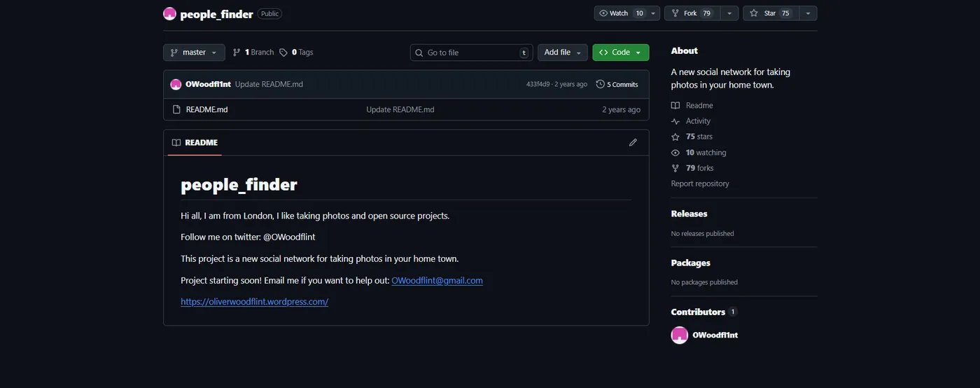Screen dimensions: 980x388
Task: Open README.md row's Update README.md commit message
Action: (400, 109)
